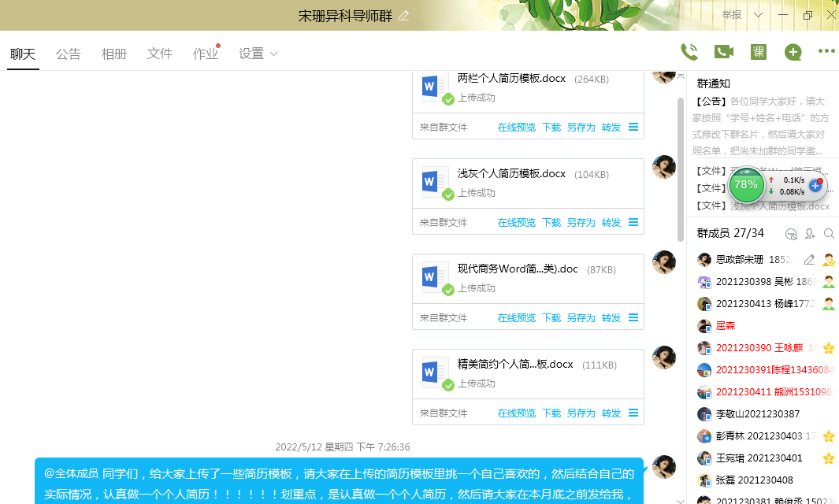Screen dimensions: 839x504
Task: Click the group chat bubble icon beside 群成员 count
Action: pyautogui.click(x=791, y=234)
